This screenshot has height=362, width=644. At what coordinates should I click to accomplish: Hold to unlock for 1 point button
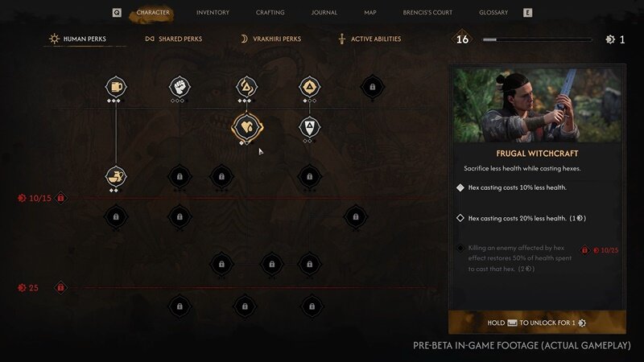537,323
